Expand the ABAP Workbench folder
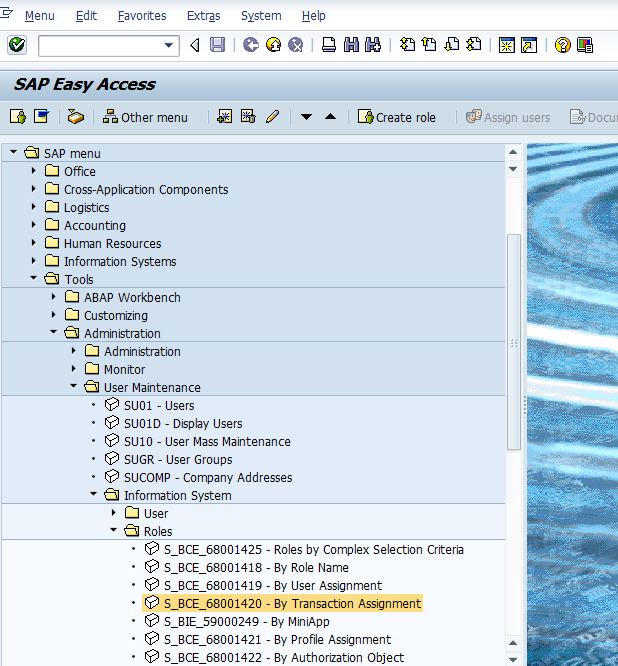618x666 pixels. click(x=54, y=298)
